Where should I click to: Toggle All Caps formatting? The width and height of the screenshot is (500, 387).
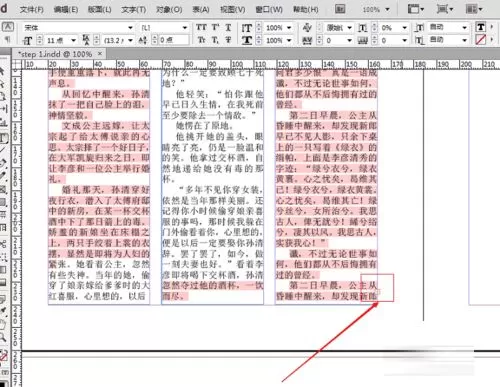tap(201, 27)
